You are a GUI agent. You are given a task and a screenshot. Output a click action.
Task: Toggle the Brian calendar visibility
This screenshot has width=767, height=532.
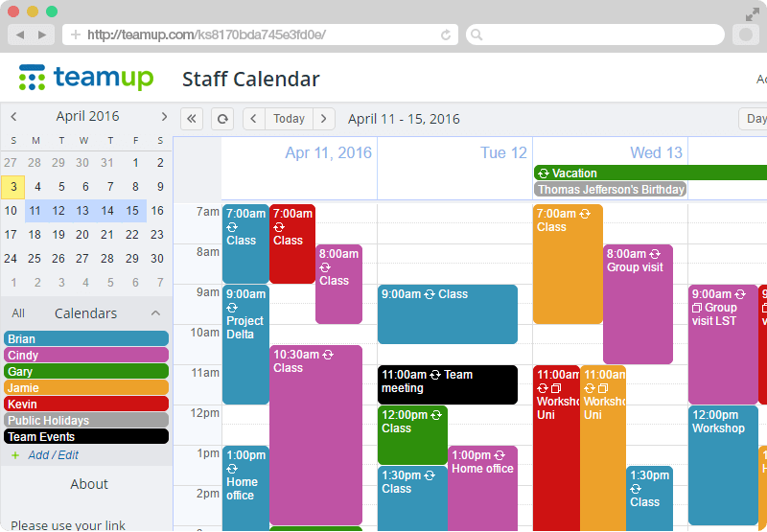coord(86,339)
